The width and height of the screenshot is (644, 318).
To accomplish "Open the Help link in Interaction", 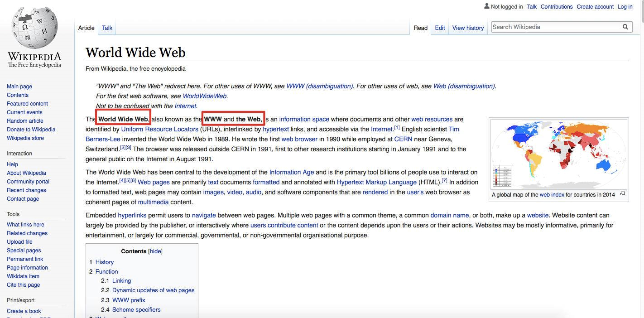I will click(12, 164).
